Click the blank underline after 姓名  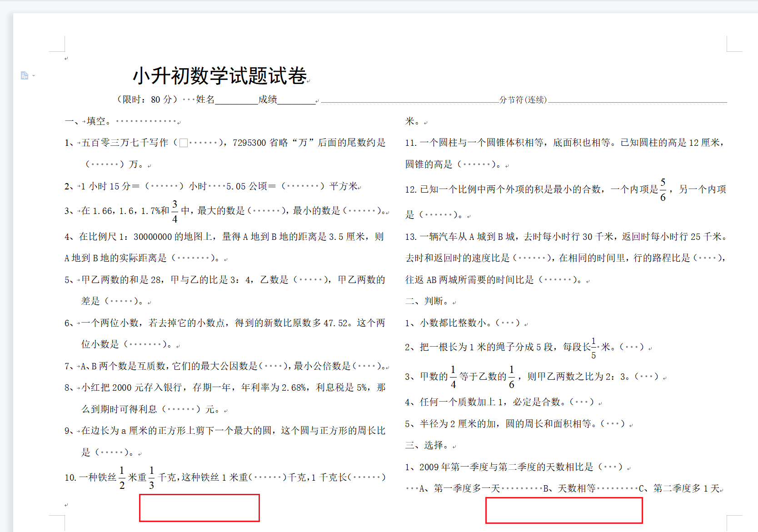tap(236, 100)
